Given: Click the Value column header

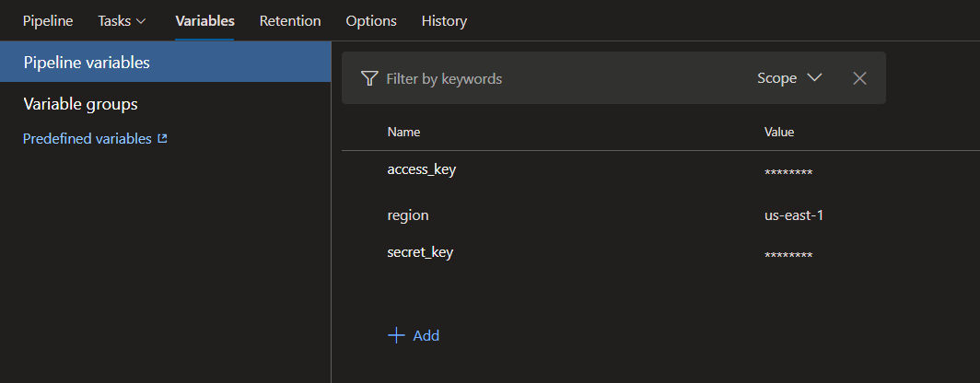Looking at the screenshot, I should 779,132.
